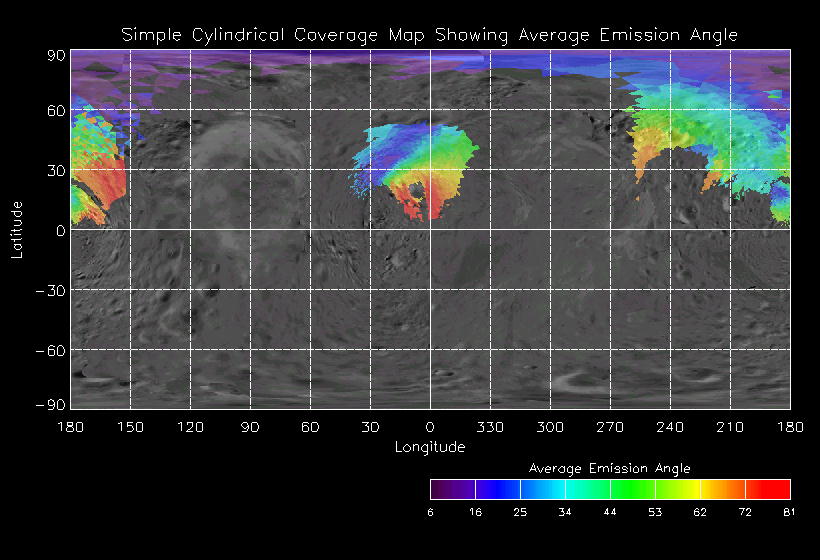This screenshot has height=560, width=820.
Task: Click the color bar value label "25"
Action: click(x=520, y=512)
